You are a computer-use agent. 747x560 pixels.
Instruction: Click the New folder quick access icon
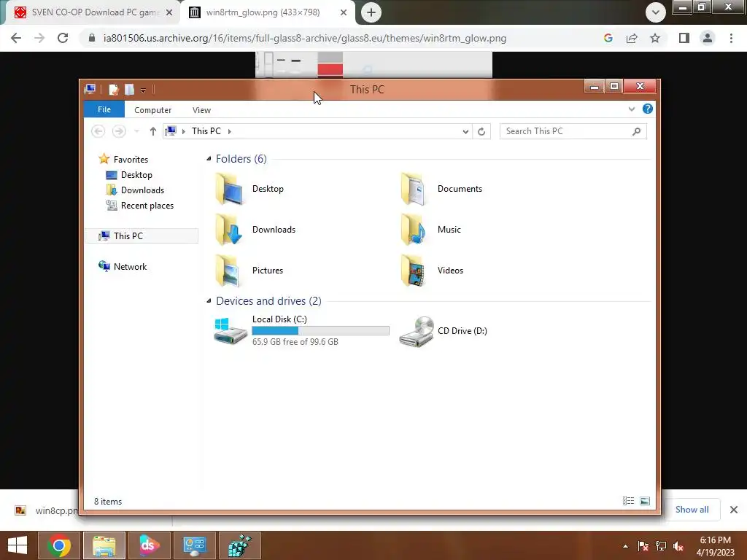pos(130,90)
